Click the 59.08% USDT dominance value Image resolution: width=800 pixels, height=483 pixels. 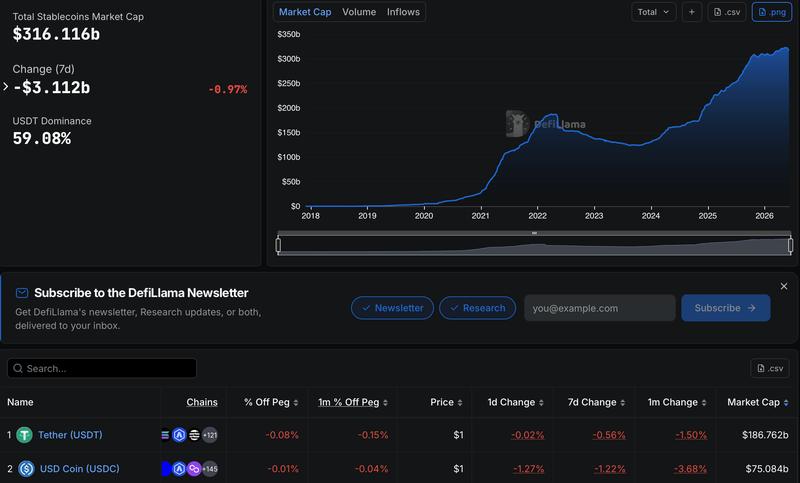click(x=42, y=138)
